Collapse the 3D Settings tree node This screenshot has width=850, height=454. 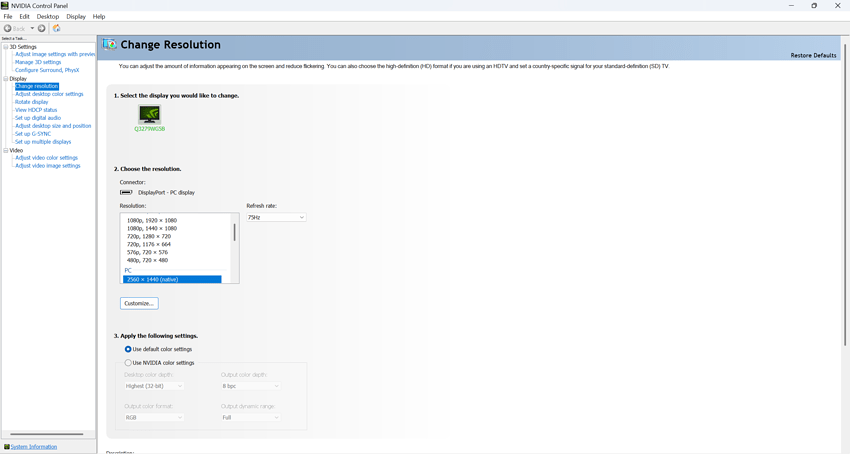click(x=5, y=47)
